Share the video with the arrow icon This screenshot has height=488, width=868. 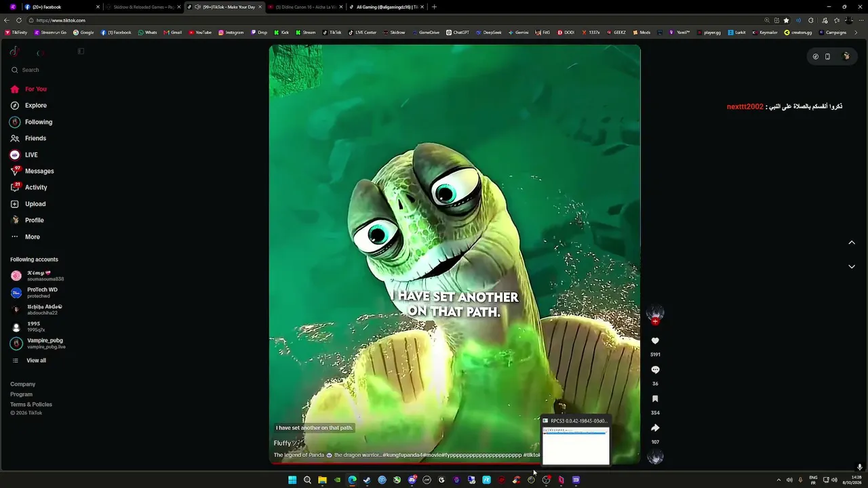point(655,428)
